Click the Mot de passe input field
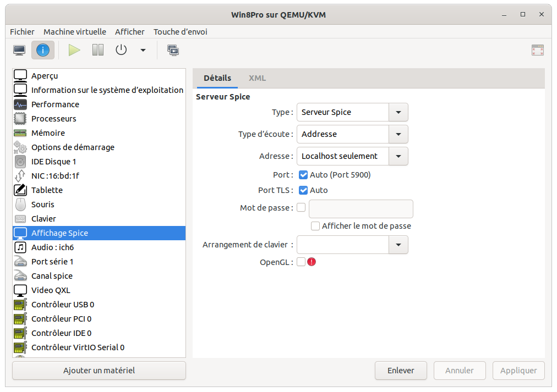The height and width of the screenshot is (392, 557). click(361, 208)
